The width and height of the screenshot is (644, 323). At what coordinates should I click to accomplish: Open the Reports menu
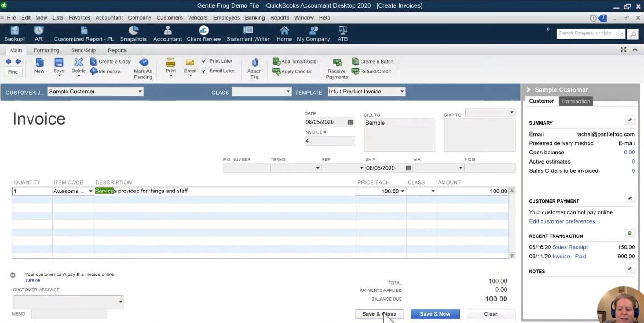click(279, 17)
